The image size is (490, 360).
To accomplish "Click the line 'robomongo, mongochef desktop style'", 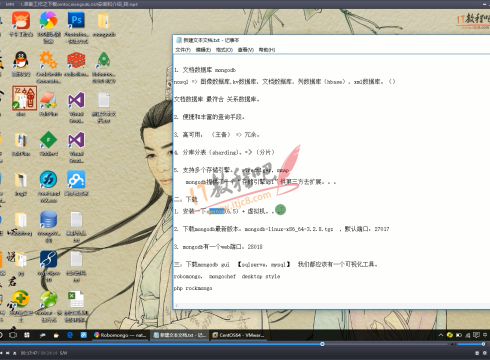I will point(227,276).
